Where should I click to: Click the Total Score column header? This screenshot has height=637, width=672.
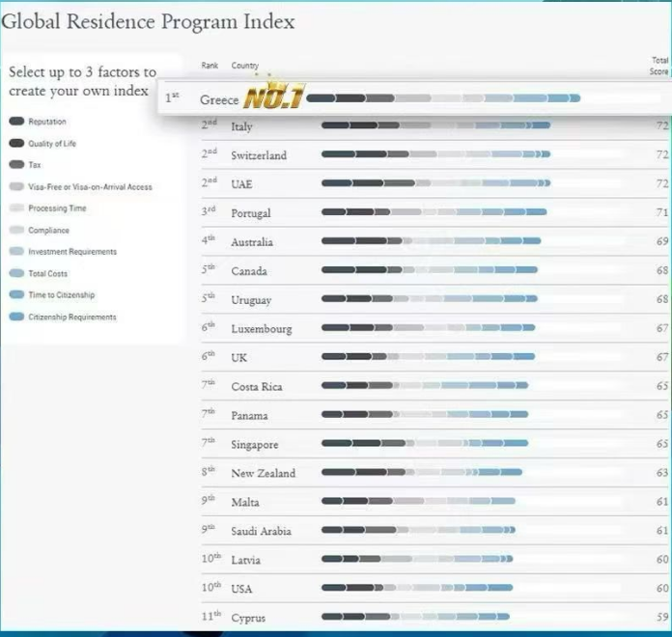point(659,66)
